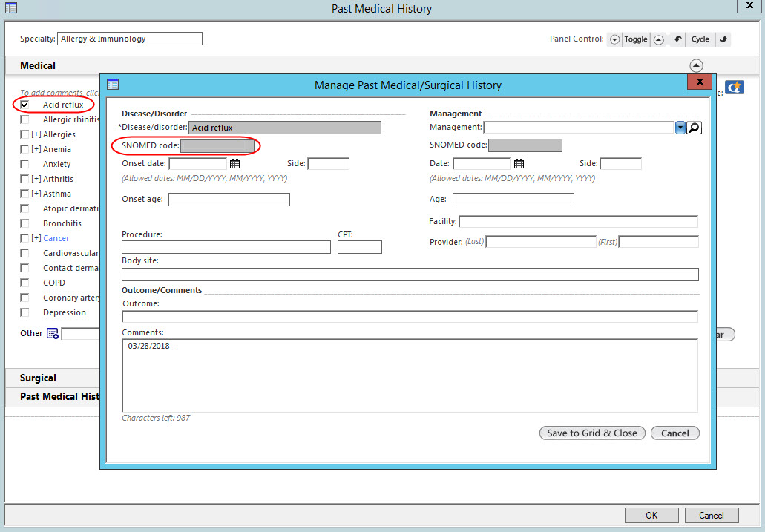The height and width of the screenshot is (532, 765).
Task: Click Management text field
Action: 579,128
